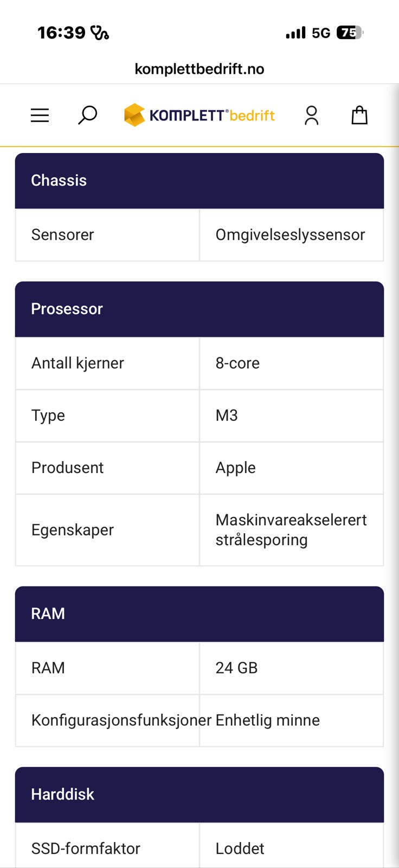Screen dimensions: 399x868
Task: Tap the Maskinvareakselerert strålesporing cell
Action: point(292,530)
